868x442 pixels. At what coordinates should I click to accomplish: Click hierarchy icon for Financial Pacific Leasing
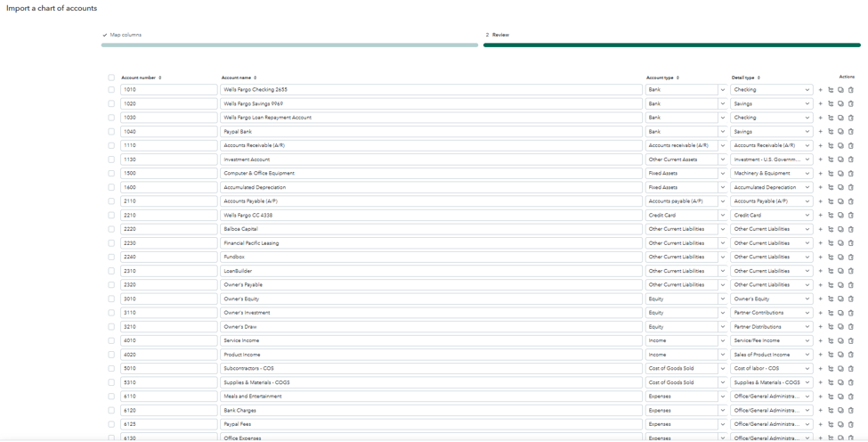click(x=831, y=243)
